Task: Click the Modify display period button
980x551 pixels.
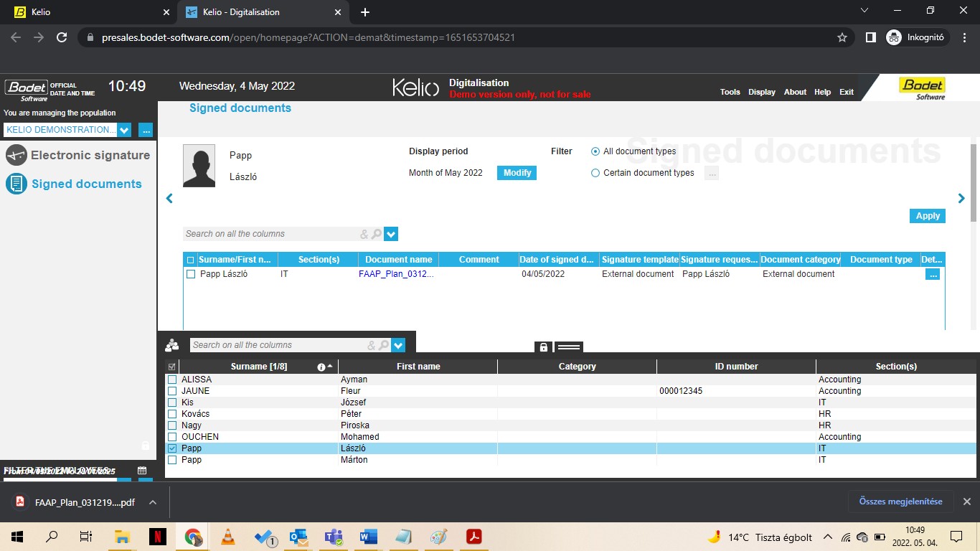Action: pyautogui.click(x=517, y=173)
